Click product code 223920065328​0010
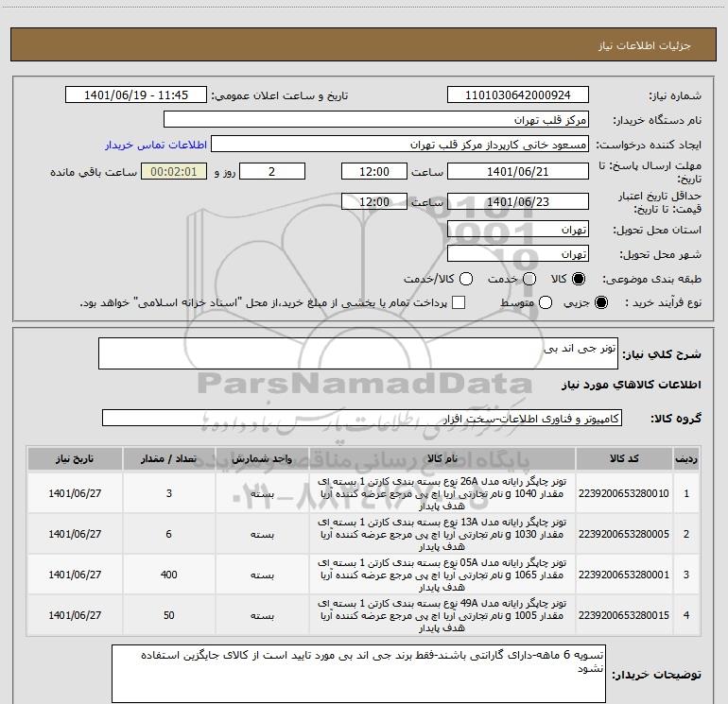728x704 pixels. [624, 493]
